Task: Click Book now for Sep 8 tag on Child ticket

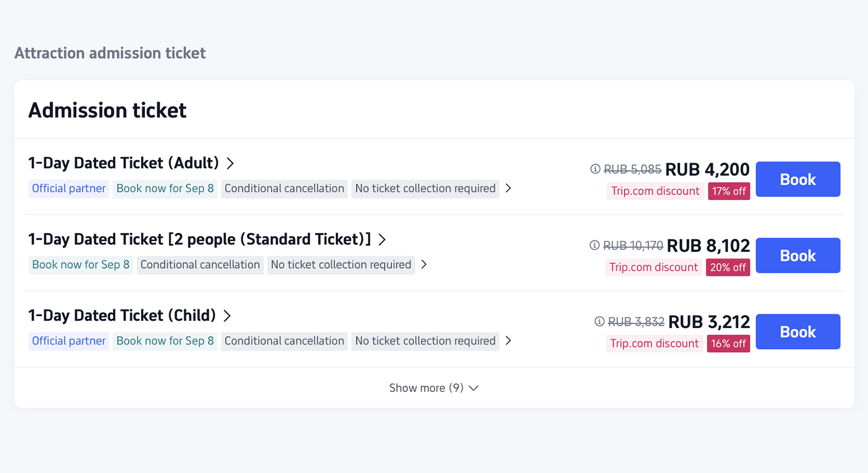Action: (x=165, y=341)
